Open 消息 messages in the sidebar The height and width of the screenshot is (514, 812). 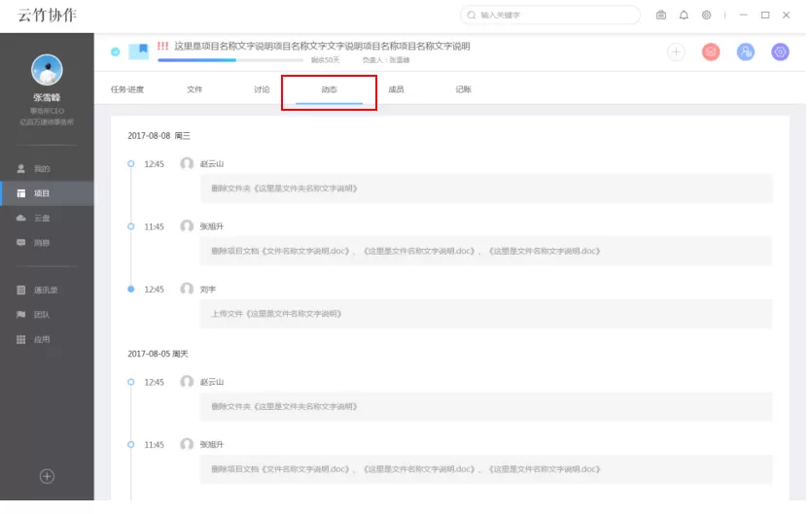34,243
